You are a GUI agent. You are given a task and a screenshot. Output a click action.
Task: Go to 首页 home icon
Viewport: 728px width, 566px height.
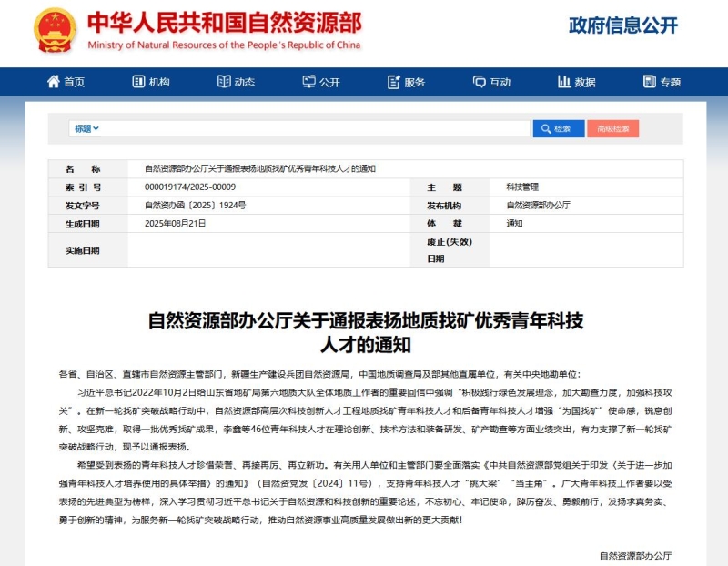[x=54, y=82]
